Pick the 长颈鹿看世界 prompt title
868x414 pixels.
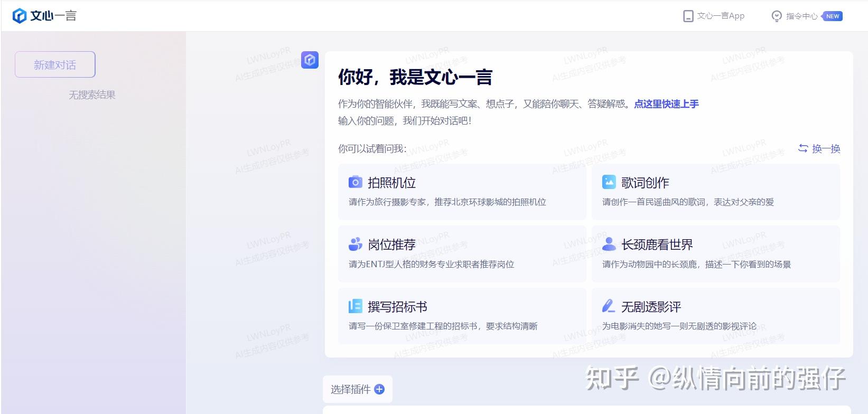[657, 244]
